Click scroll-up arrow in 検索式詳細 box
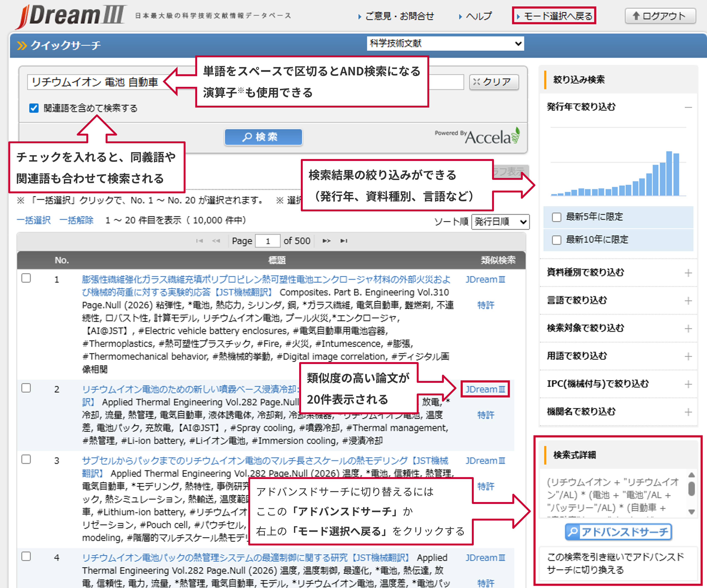This screenshot has width=707, height=588. click(x=691, y=475)
